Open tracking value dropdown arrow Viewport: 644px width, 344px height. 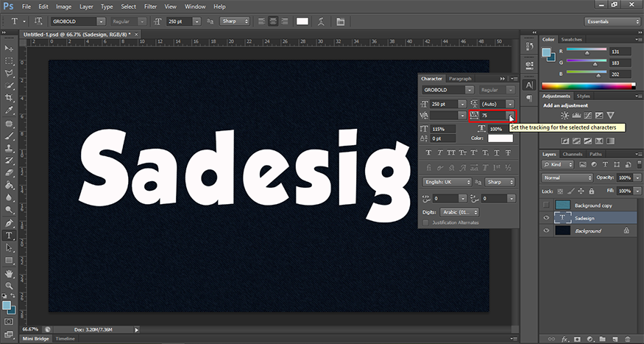click(x=510, y=116)
